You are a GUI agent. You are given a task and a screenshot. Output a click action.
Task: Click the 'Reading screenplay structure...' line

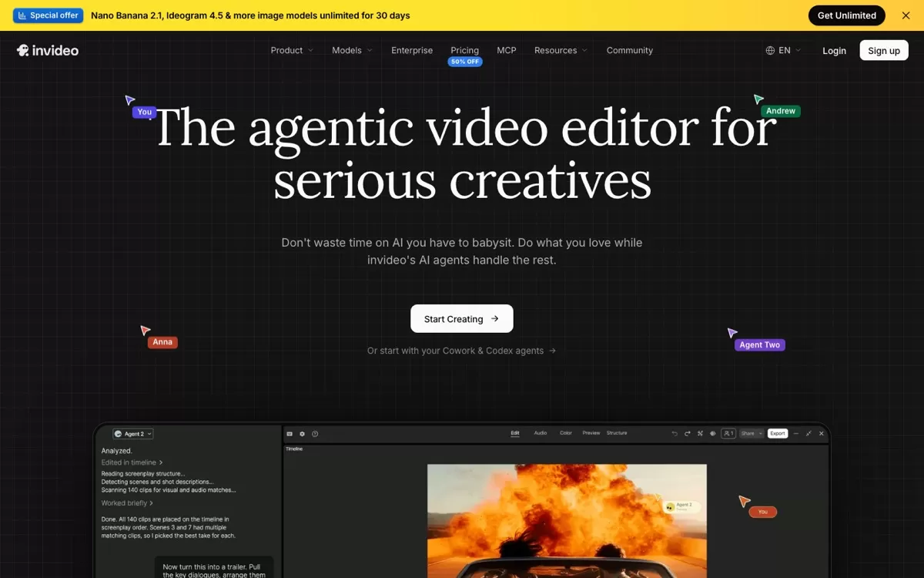(142, 474)
